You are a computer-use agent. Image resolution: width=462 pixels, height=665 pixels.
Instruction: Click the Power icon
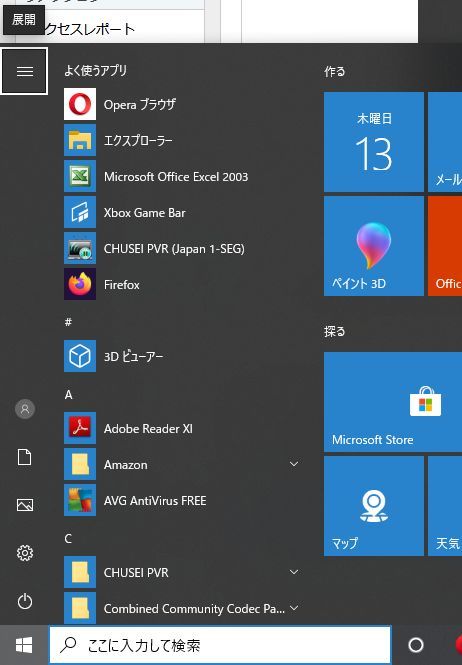click(x=25, y=601)
